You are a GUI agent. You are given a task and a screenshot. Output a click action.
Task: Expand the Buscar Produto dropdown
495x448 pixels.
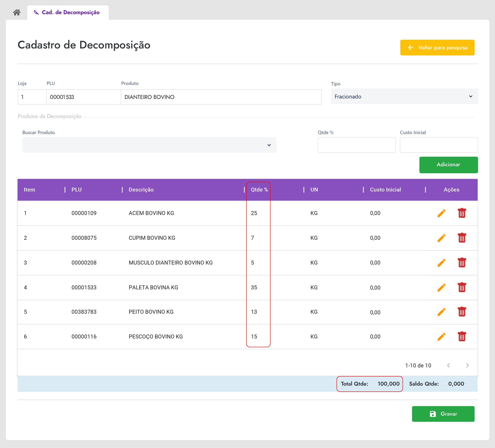click(149, 145)
